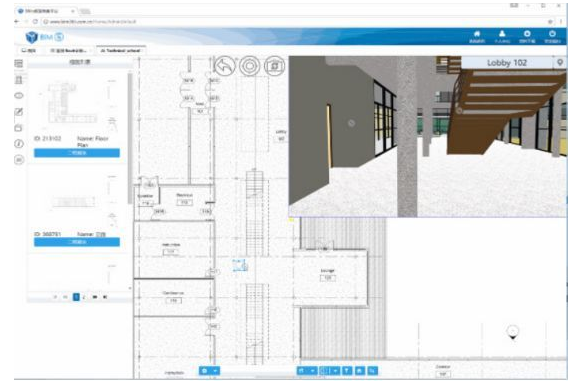Jump to the last page in pagination
Viewport: 587px width, 386px height.
105,297
